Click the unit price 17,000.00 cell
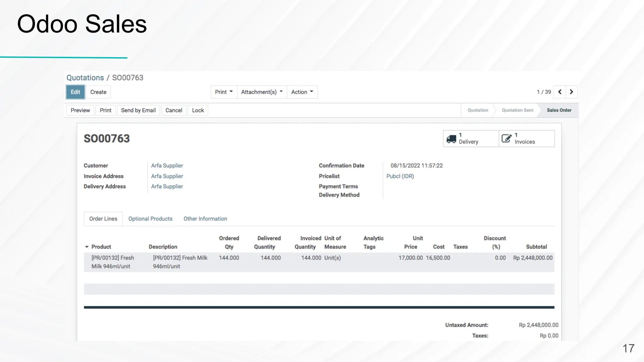Screen dimensions: 644x362 point(411,258)
